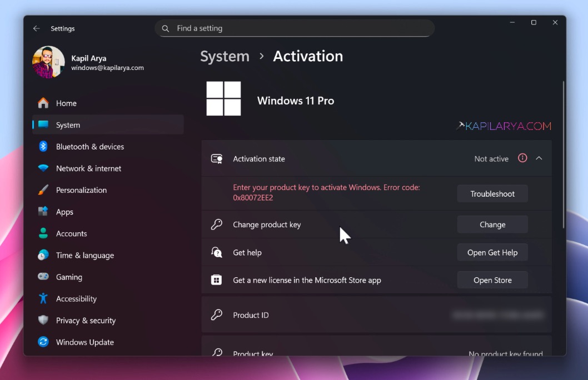588x380 pixels.
Task: Click the Find a setting search field
Action: click(x=295, y=28)
